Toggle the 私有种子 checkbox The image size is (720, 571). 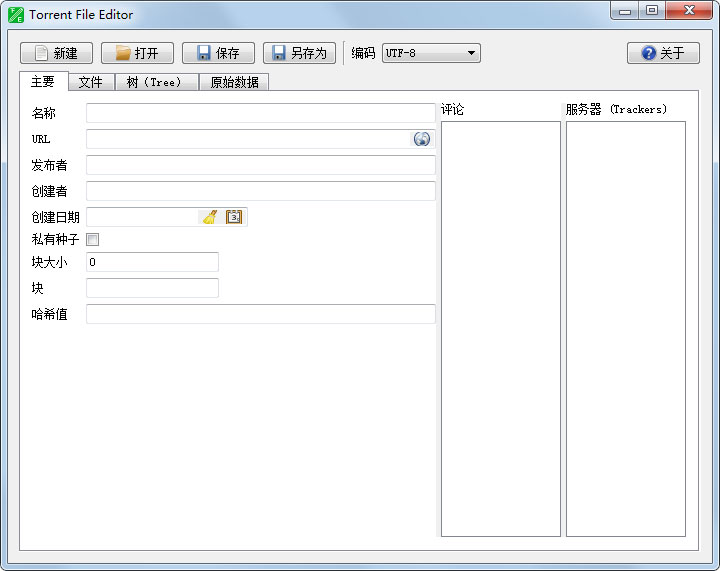(92, 239)
